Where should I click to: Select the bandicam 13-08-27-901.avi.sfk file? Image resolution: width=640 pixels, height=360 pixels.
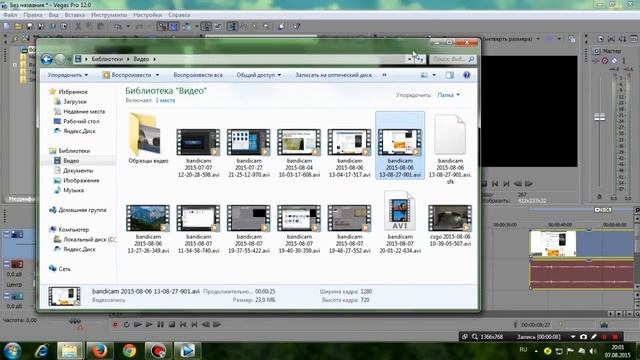coord(450,149)
